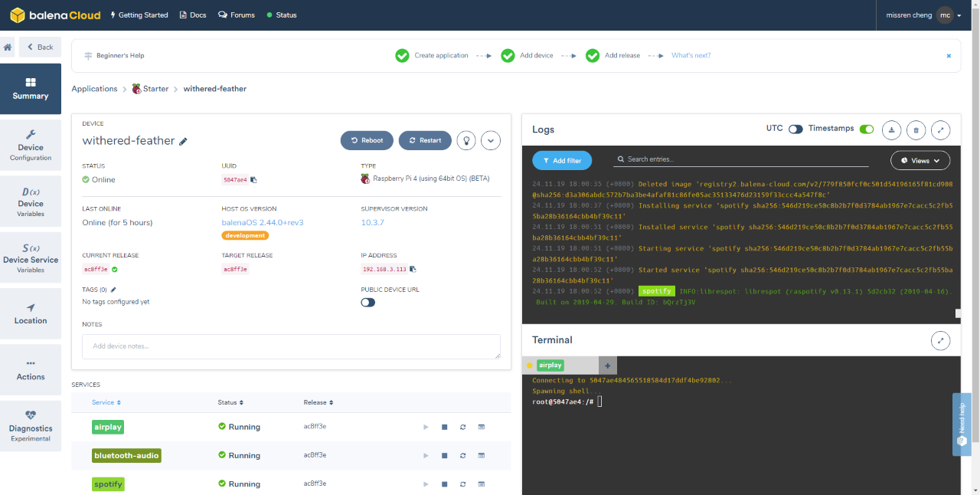Navigate to Applications breadcrumb
Viewport: 980px width, 495px height.
click(94, 89)
